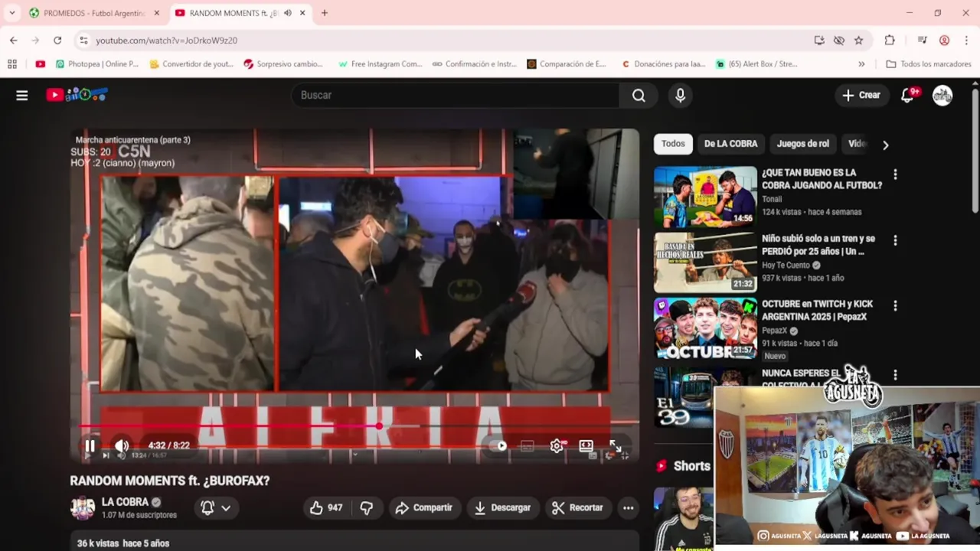Open the QUE TAN BUENO ES LA COBRA thumbnail
This screenshot has width=980, height=551.
tap(705, 196)
